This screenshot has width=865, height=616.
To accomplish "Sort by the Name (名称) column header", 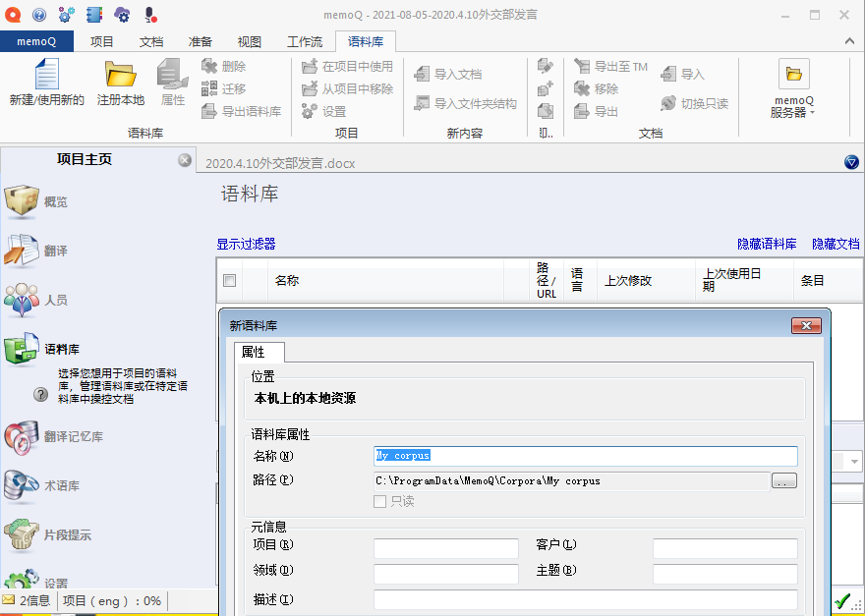I will (x=385, y=280).
